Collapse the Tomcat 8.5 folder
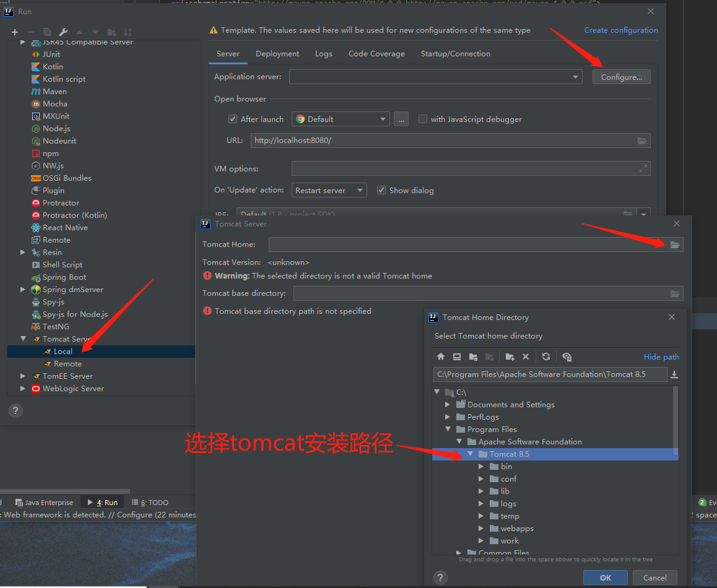 [x=470, y=454]
